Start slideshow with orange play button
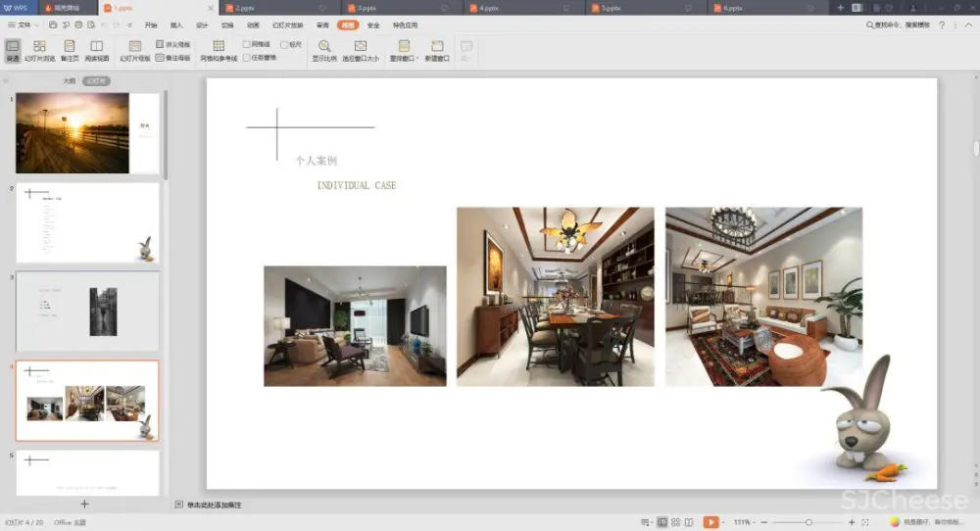The image size is (980, 531). tap(710, 522)
